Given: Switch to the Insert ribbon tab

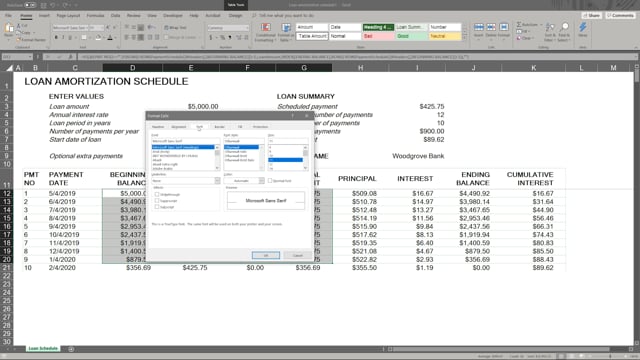Looking at the screenshot, I should coord(44,16).
